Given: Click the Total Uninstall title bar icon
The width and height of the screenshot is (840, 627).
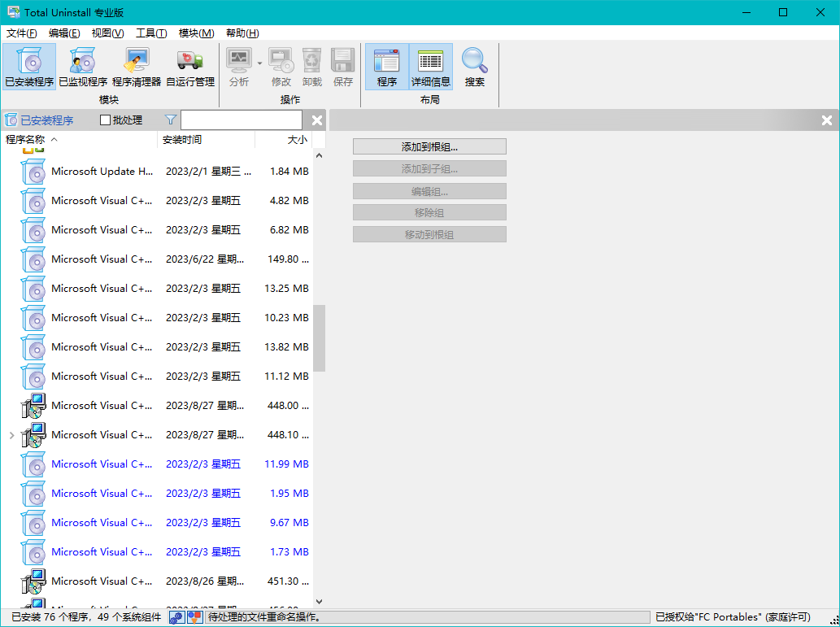Looking at the screenshot, I should tap(14, 11).
